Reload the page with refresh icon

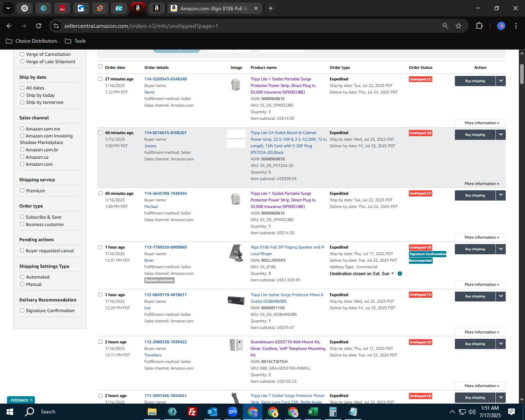point(39,26)
